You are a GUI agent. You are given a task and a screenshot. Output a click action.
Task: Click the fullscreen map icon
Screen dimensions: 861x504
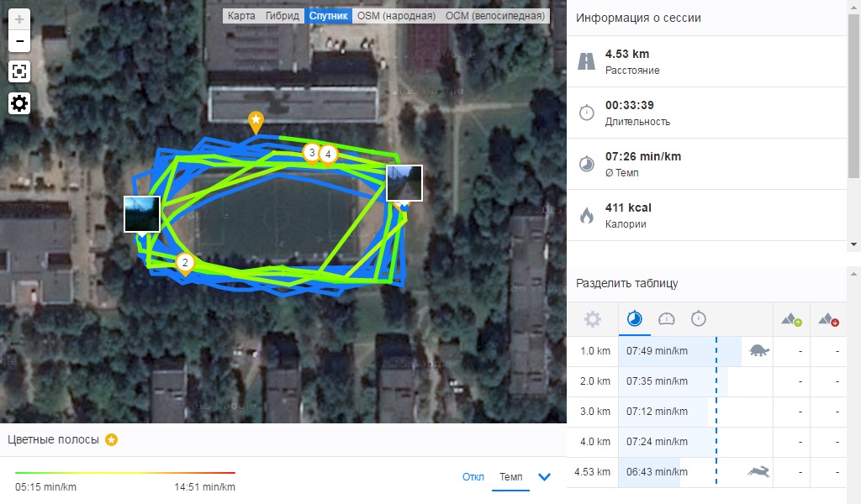(19, 71)
